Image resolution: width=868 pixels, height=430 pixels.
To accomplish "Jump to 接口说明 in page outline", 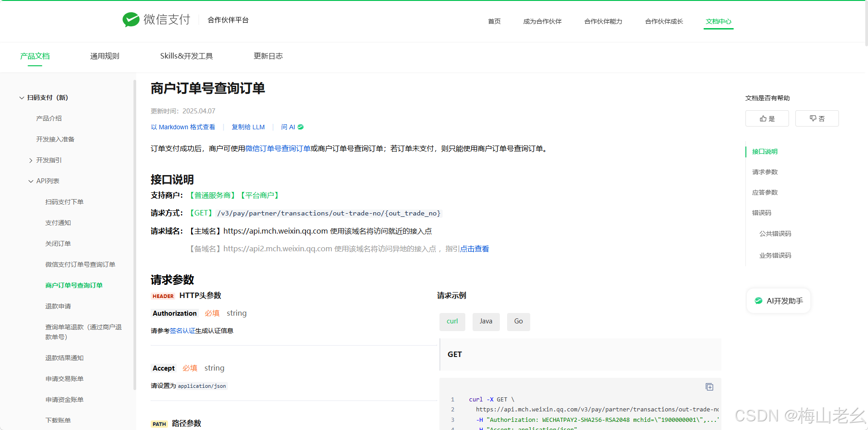I will (x=764, y=151).
